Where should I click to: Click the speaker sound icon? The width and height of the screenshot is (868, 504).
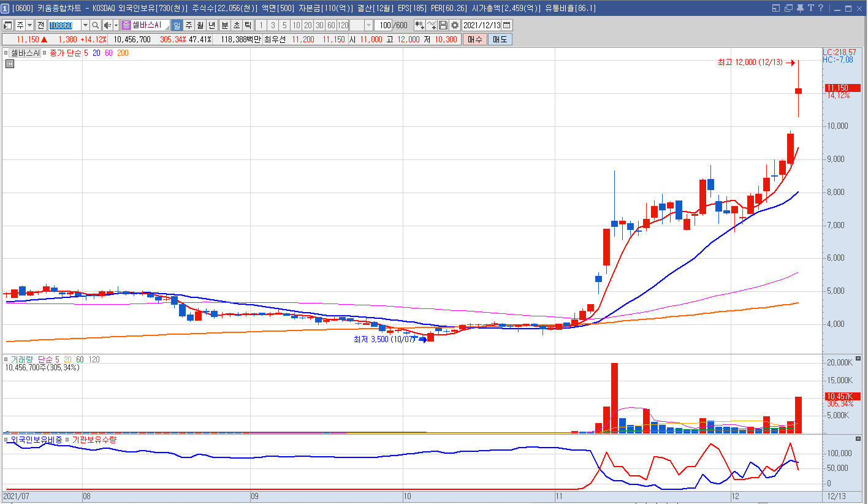pos(107,25)
